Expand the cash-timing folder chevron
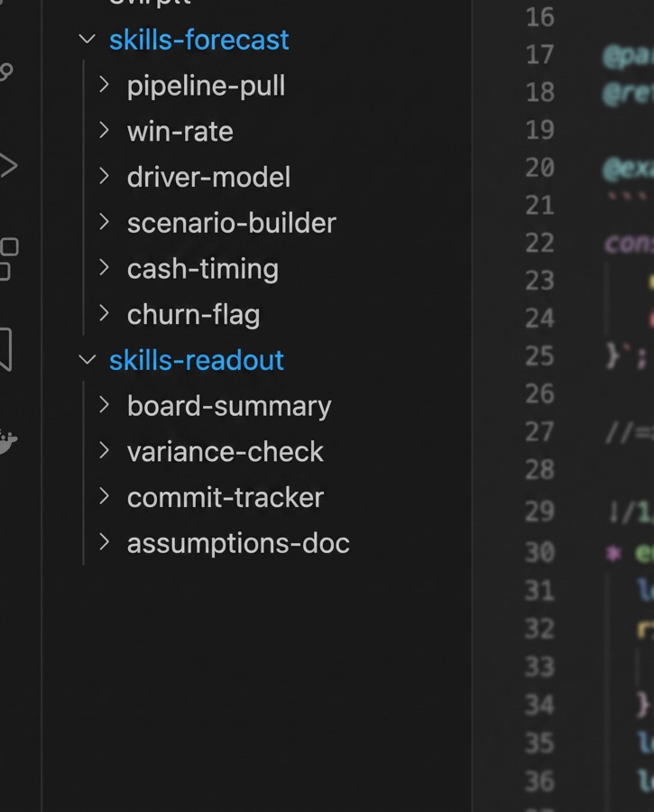654x812 pixels. click(x=104, y=268)
